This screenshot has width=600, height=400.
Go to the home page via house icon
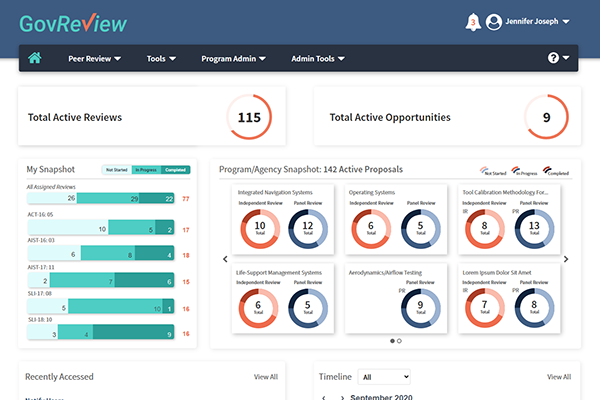(34, 58)
